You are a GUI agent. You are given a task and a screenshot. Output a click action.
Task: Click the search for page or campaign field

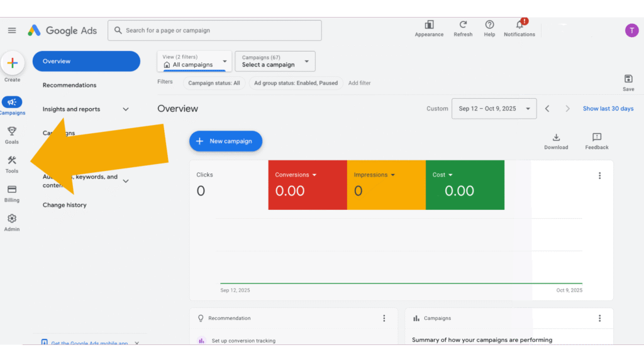point(220,30)
